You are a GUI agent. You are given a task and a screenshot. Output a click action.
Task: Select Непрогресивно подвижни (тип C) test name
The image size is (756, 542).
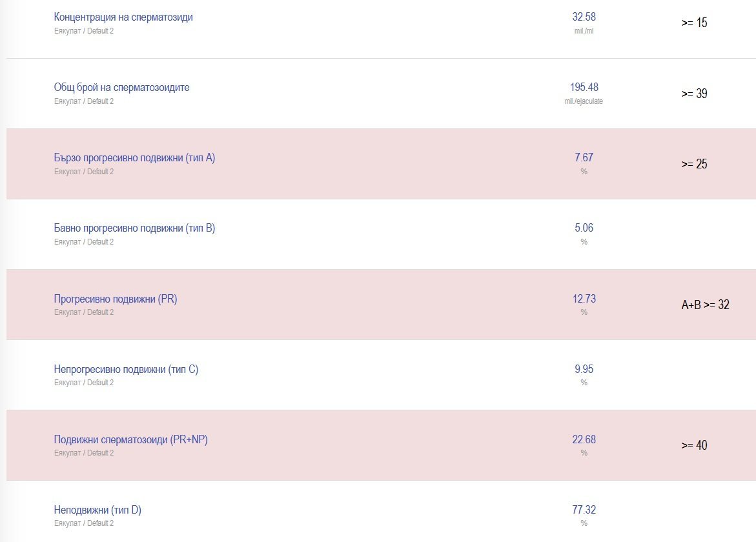126,369
